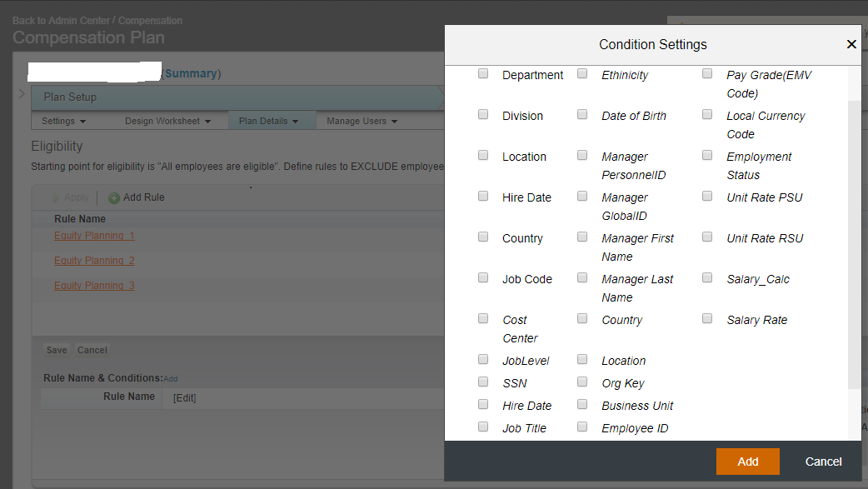The width and height of the screenshot is (868, 489).
Task: Tick the Division checkbox
Action: pos(483,114)
